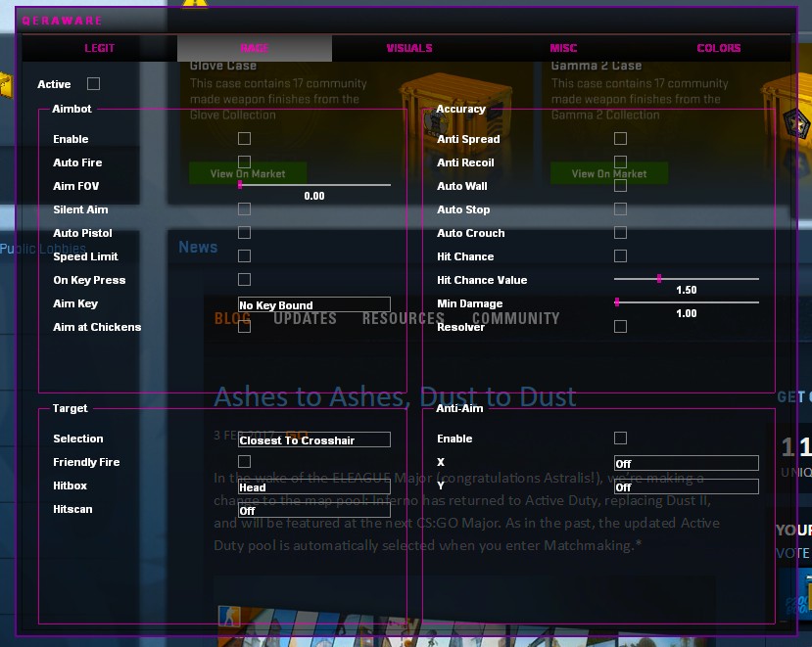Screen dimensions: 812x647
Task: Click the Min Damage value 1.00
Action: [x=687, y=313]
